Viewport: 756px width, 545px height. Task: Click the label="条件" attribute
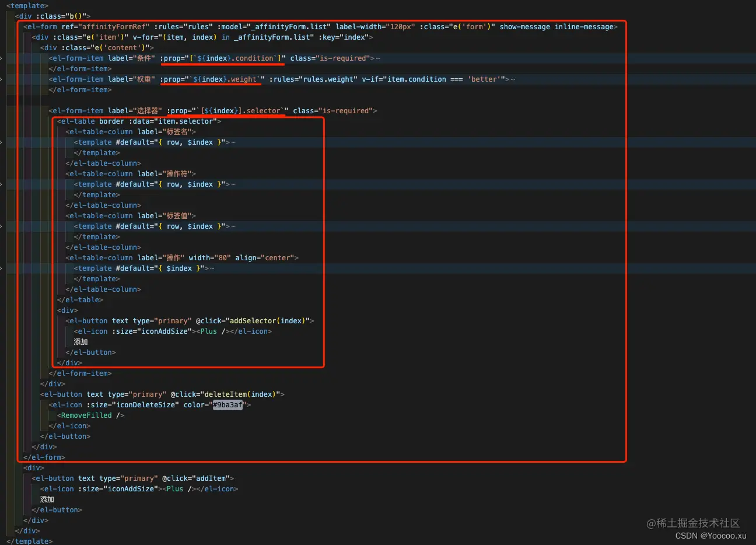point(131,58)
